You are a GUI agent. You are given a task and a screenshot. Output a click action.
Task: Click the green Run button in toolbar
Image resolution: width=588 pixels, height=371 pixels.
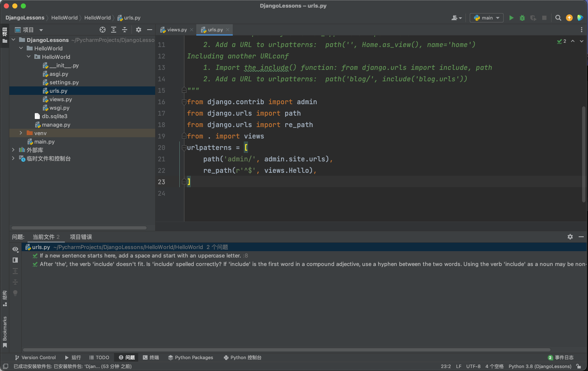tap(511, 18)
